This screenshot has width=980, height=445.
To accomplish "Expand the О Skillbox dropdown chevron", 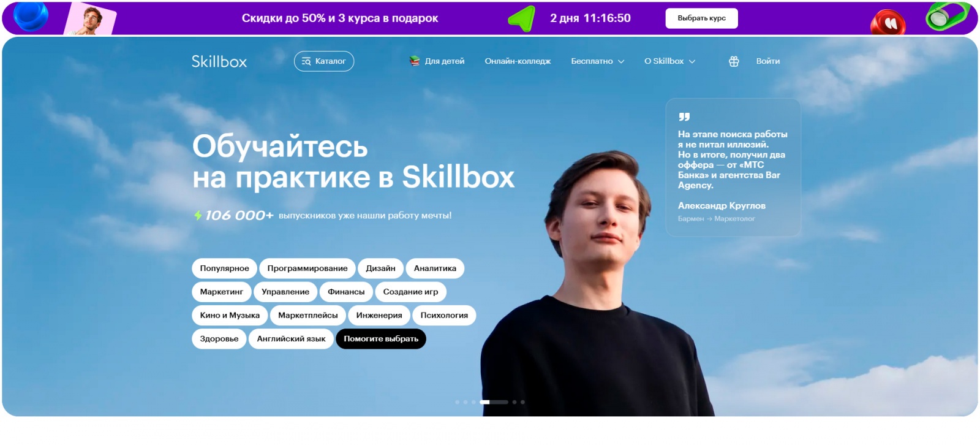I will pos(692,61).
